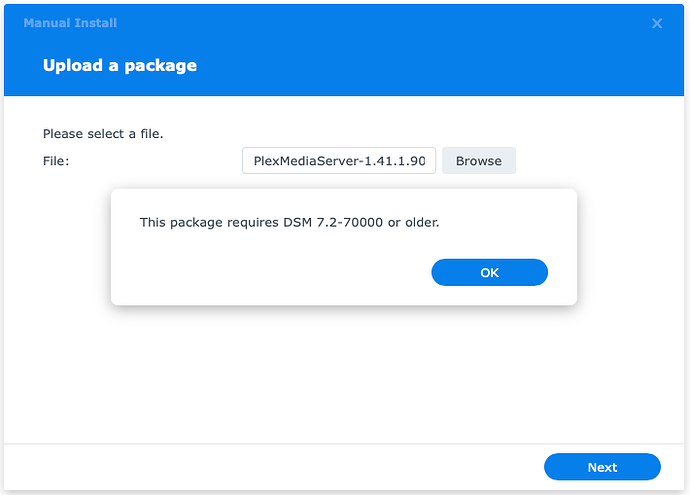The image size is (690, 495).
Task: Click the Browse button to pick a file
Action: 478,161
